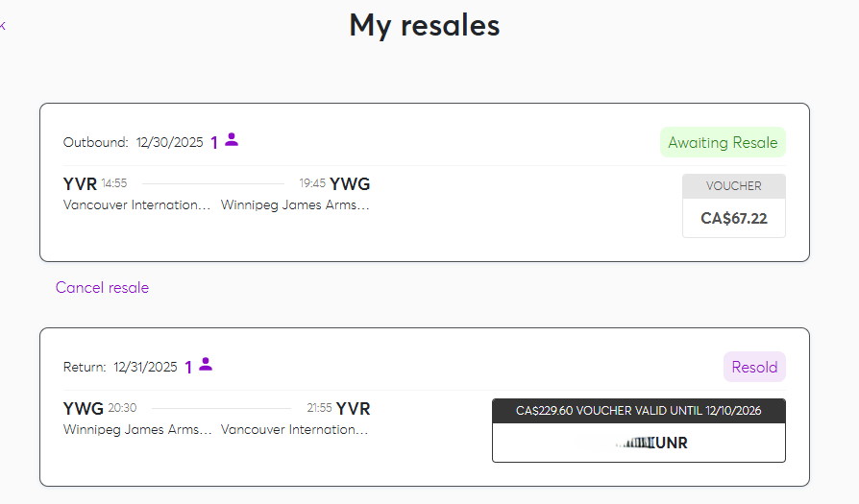The height and width of the screenshot is (504, 859).
Task: Click the grey VOUCHER header label
Action: coord(733,186)
